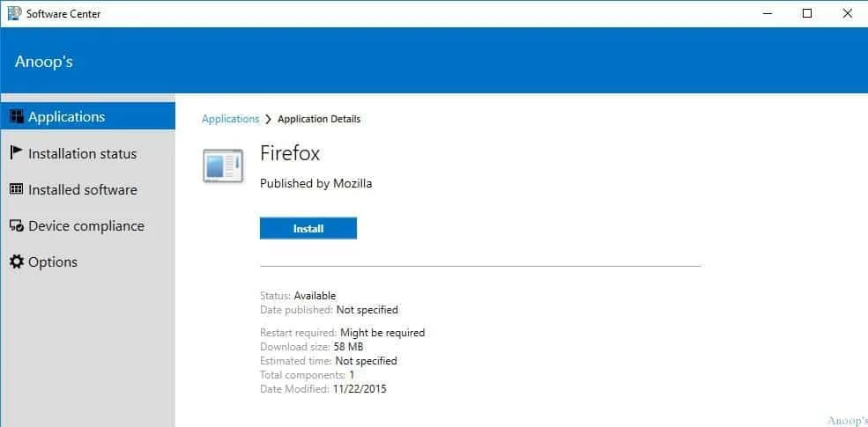Click the table icon beside Installed software
The height and width of the screenshot is (427, 868).
16,189
